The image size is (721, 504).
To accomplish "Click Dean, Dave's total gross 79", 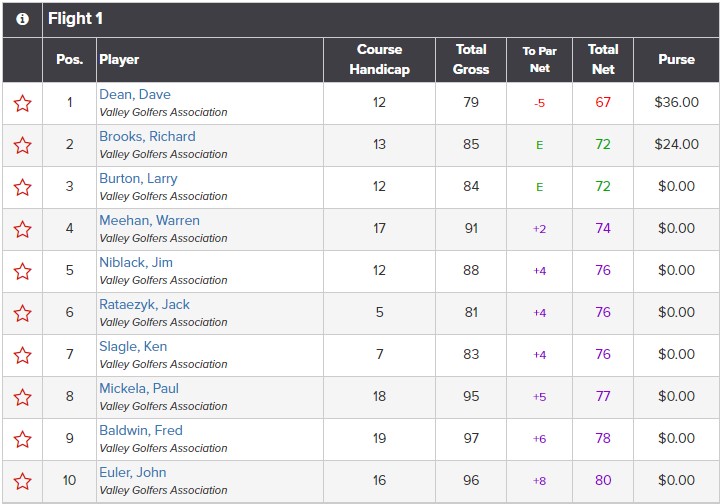I will coord(471,102).
